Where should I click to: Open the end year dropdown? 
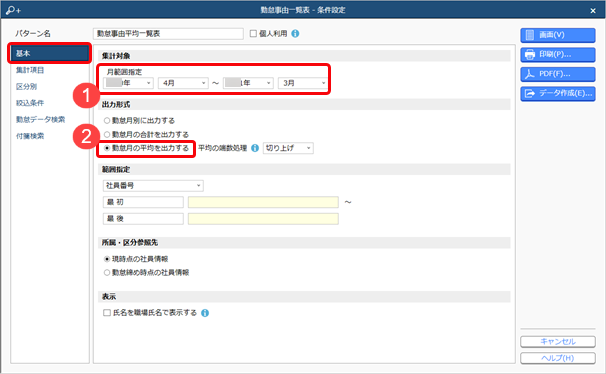pos(248,83)
